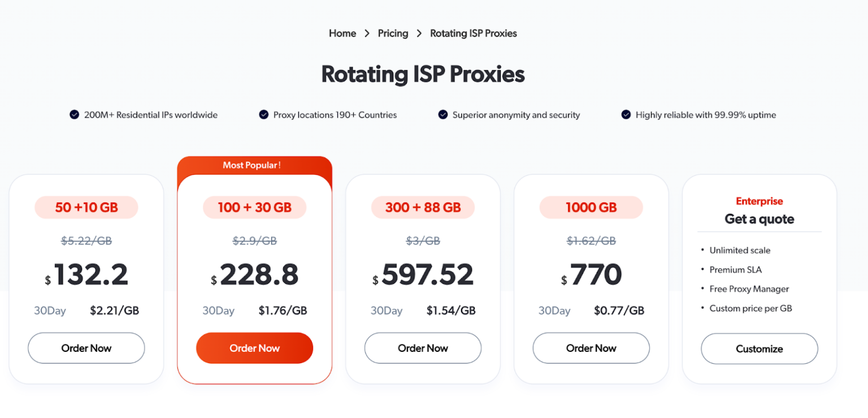
Task: Expand the chevron after Home breadcrumb
Action: pyautogui.click(x=367, y=33)
